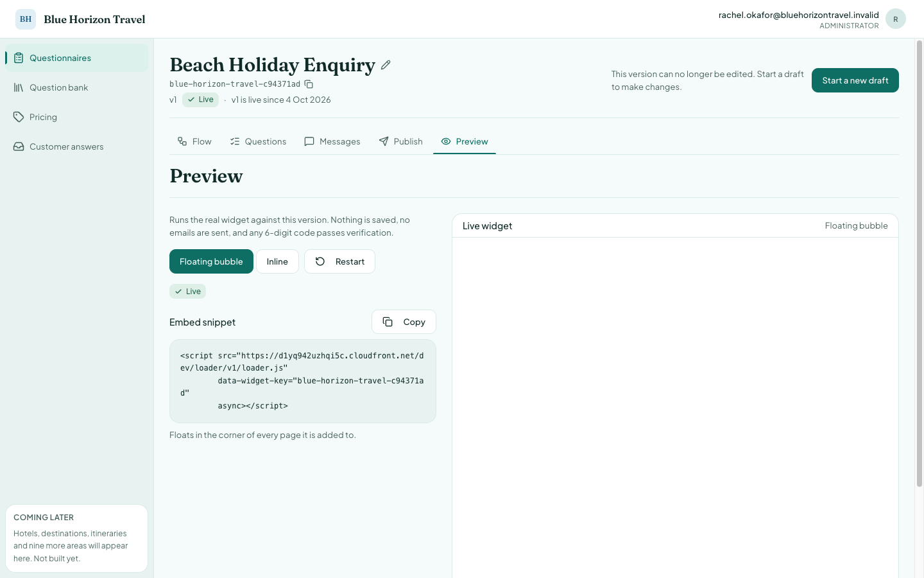The image size is (924, 578).
Task: Switch to the Messages tab
Action: (332, 141)
